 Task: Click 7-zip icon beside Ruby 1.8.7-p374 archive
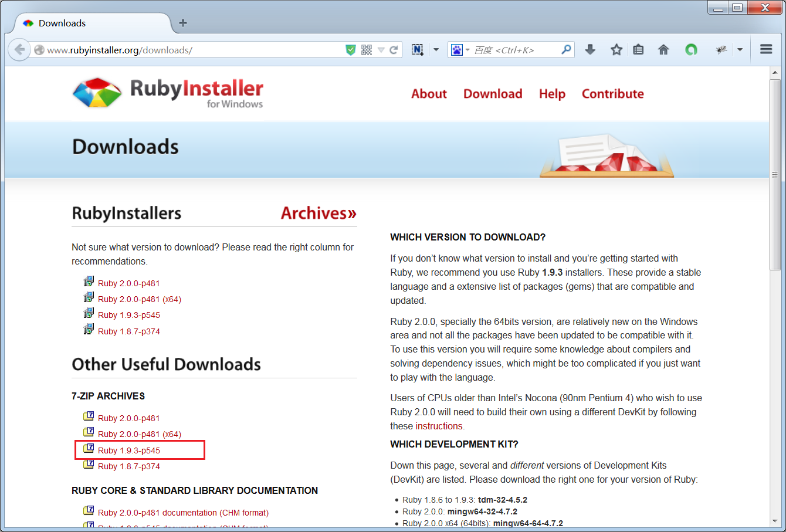coord(89,464)
